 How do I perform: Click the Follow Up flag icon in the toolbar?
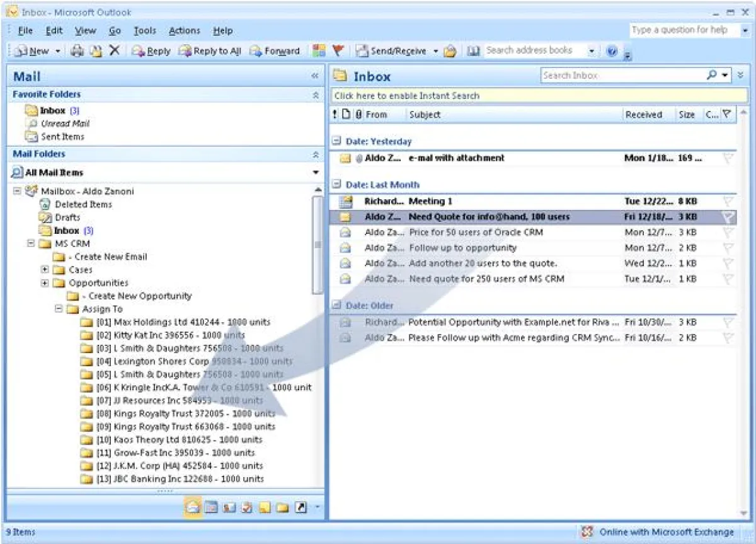pos(338,51)
